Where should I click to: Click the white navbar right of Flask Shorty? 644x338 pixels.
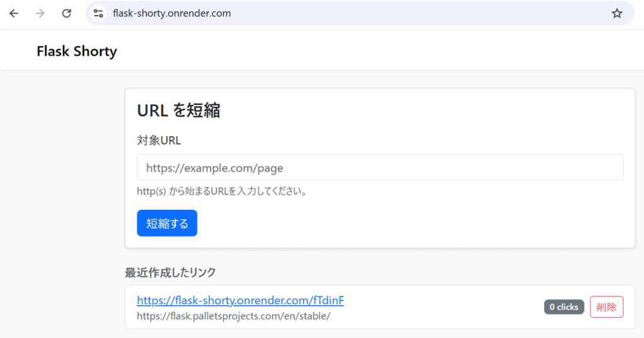pos(377,51)
